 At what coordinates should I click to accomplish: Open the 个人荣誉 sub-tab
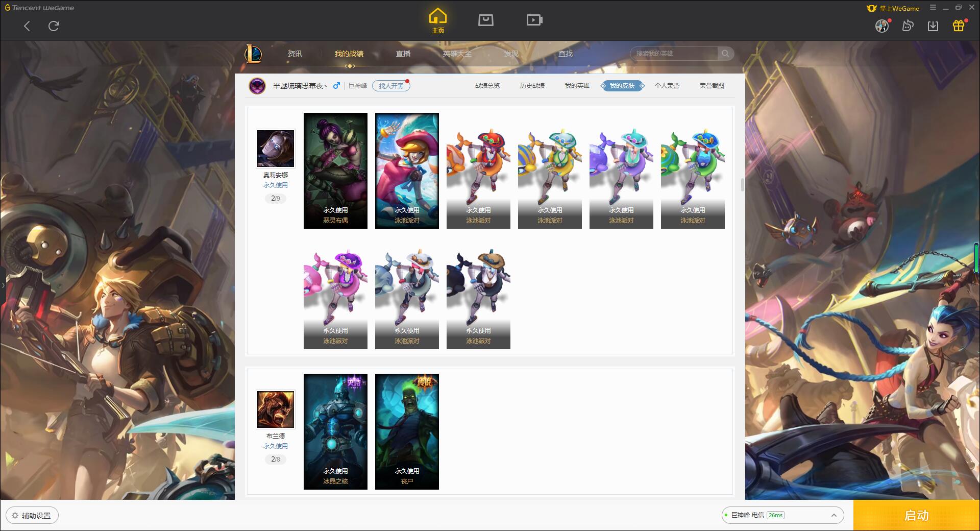[x=667, y=86]
